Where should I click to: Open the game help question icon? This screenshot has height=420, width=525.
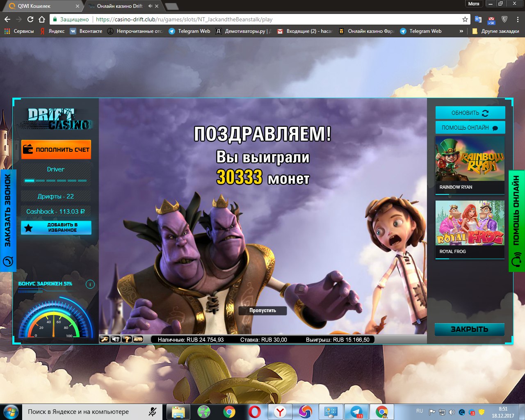pyautogui.click(x=127, y=339)
